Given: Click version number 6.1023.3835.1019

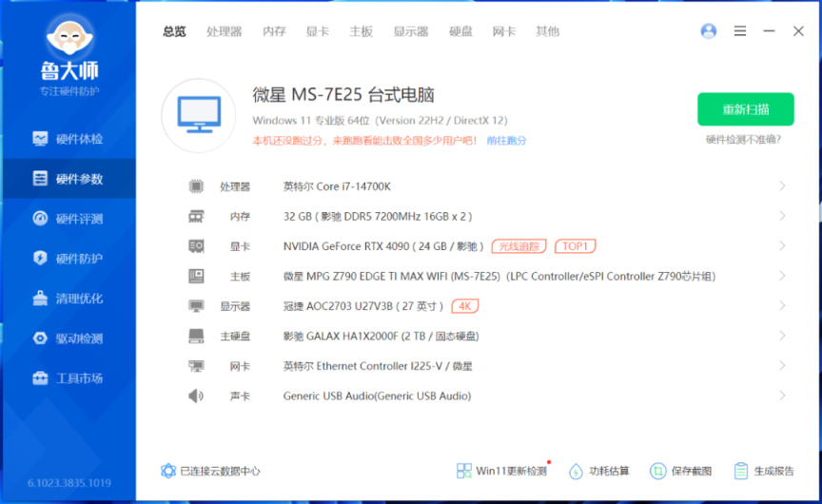Looking at the screenshot, I should click(69, 482).
